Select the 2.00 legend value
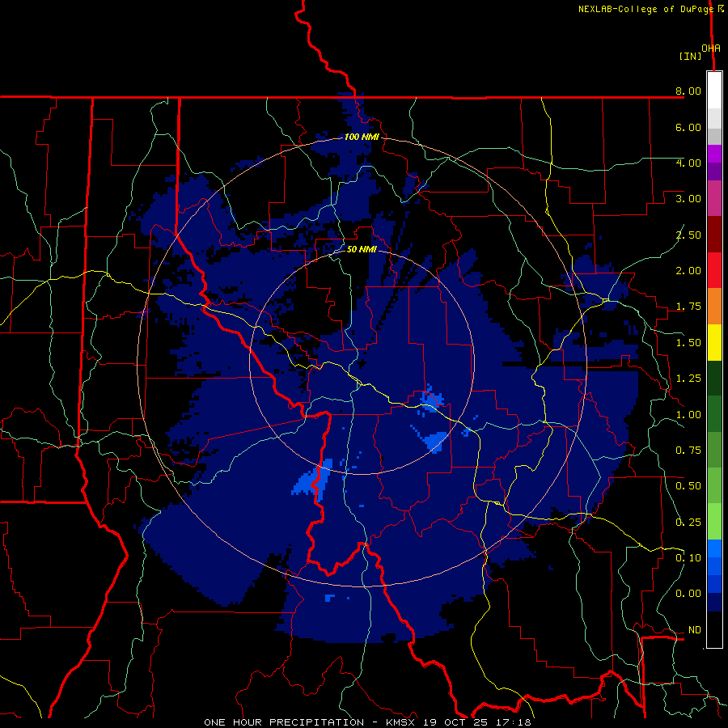 [688, 271]
